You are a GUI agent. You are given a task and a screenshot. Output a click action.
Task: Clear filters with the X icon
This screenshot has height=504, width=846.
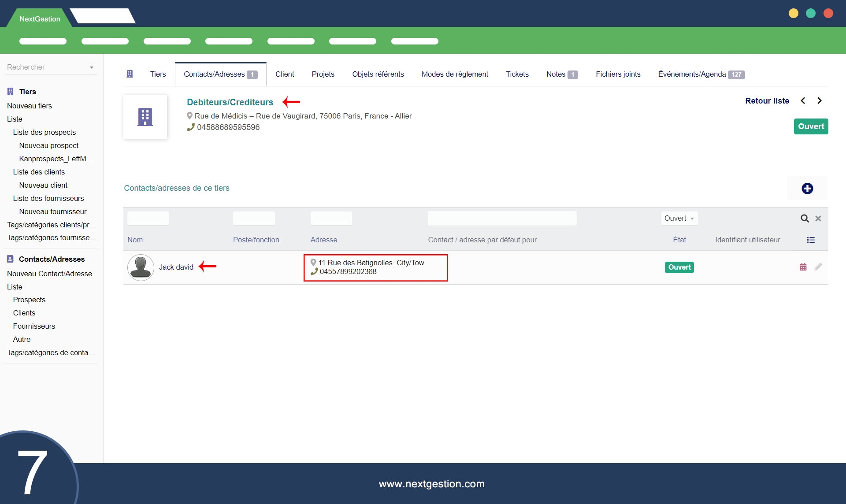click(818, 219)
